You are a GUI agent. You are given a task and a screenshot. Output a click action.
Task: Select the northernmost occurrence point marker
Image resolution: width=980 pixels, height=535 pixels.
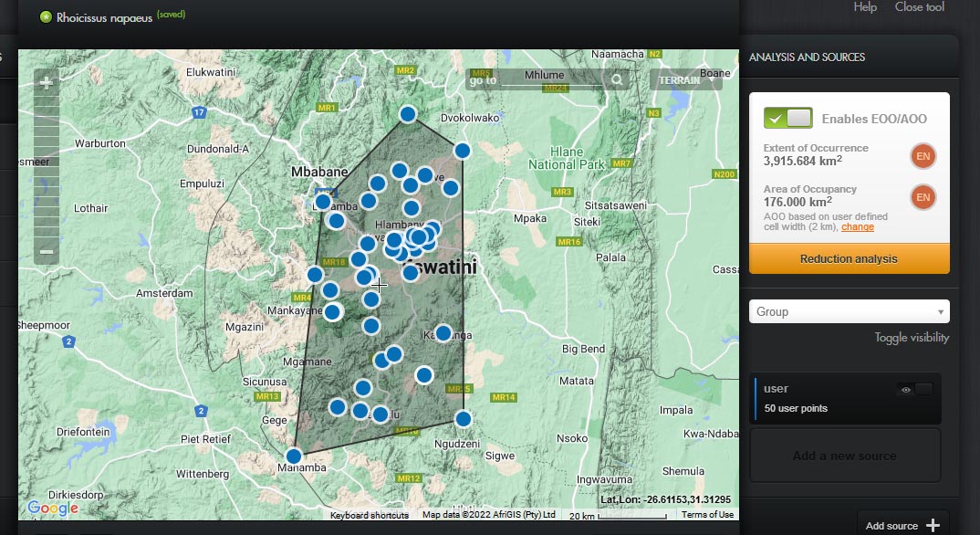(x=408, y=114)
